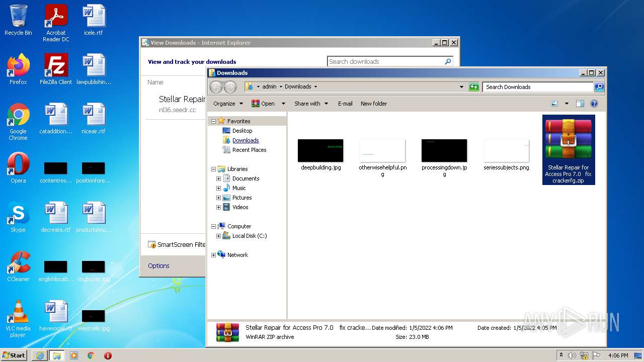Select processingdown.jpg file
Viewport: 644px width, 362px height.
tap(444, 158)
